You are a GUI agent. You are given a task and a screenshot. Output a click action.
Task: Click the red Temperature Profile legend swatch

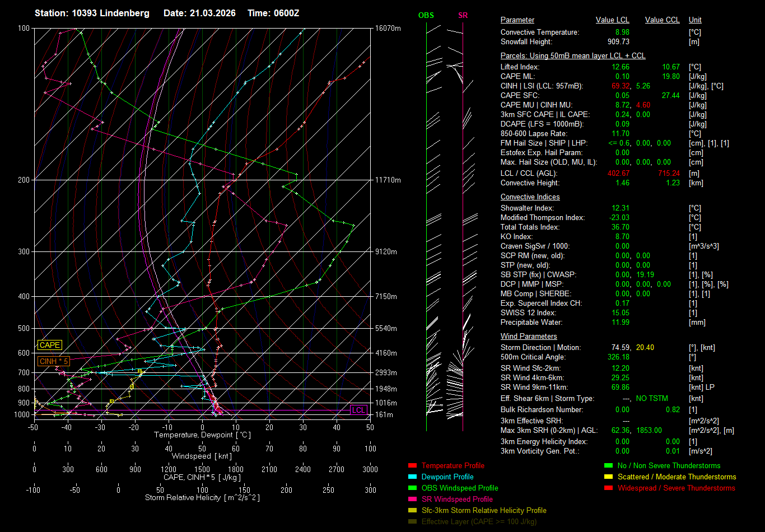tap(412, 466)
